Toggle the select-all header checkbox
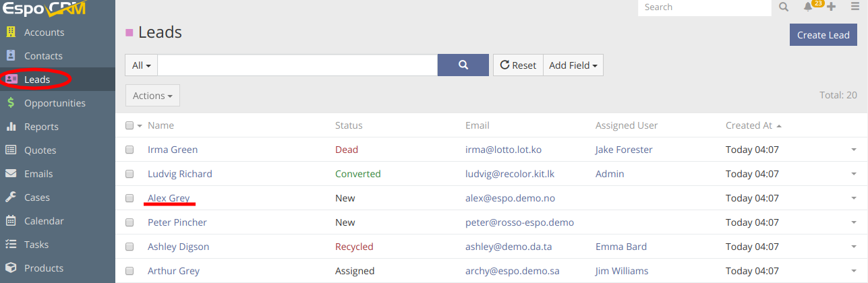 point(129,125)
